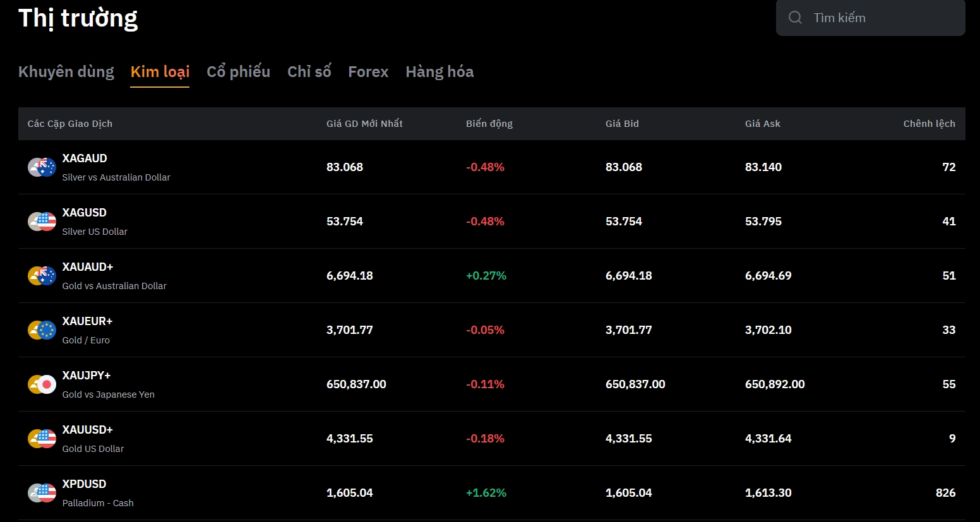The image size is (980, 522).
Task: Switch to the Khuyên dùng tab
Action: [x=66, y=72]
